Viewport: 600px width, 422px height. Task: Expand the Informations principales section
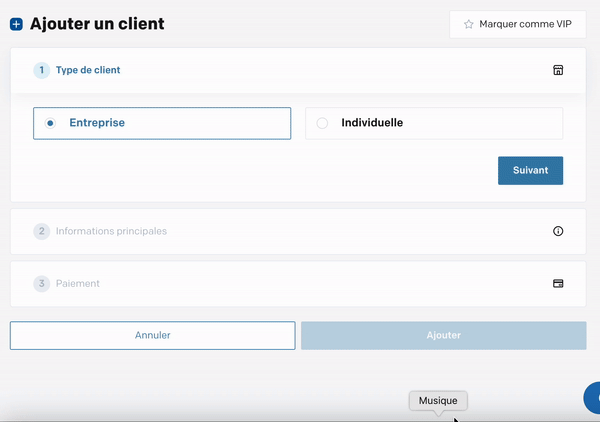tap(298, 231)
